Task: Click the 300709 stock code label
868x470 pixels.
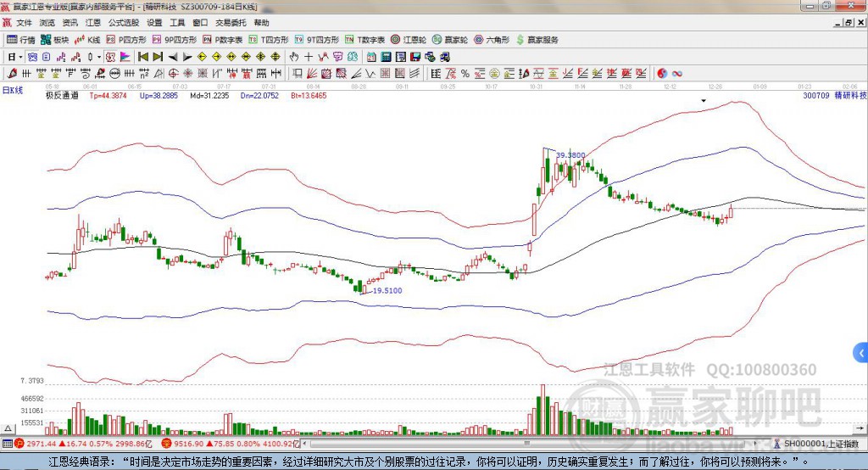Action: [x=816, y=95]
